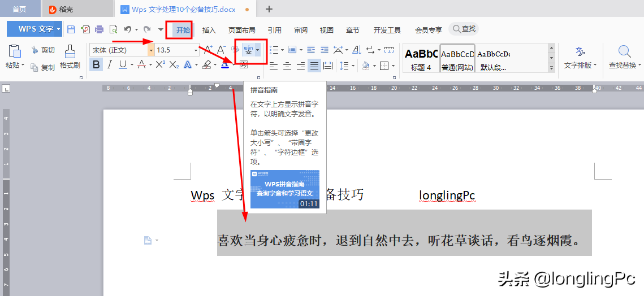Open print preview from quick access toolbar
Screen dimensions: 644x296
pos(113,29)
